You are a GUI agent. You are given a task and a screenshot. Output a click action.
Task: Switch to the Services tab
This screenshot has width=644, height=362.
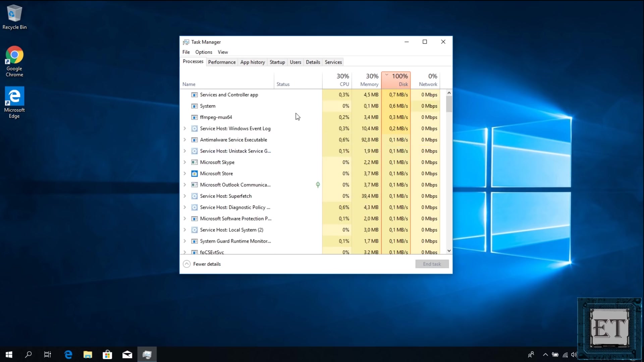(x=333, y=62)
